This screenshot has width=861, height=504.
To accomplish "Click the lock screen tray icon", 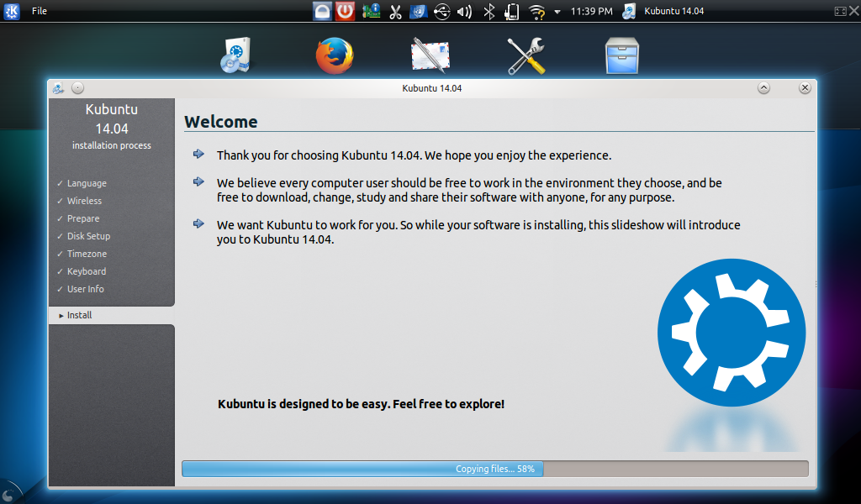I will (322, 11).
